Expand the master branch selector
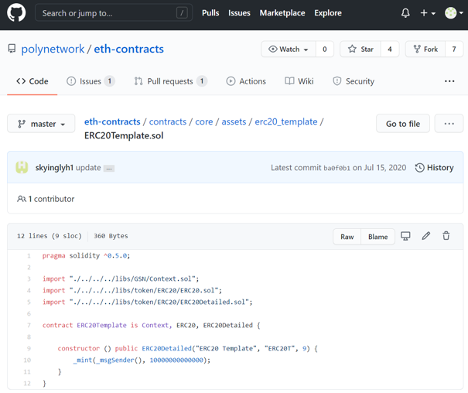The image size is (468, 393). pyautogui.click(x=41, y=124)
